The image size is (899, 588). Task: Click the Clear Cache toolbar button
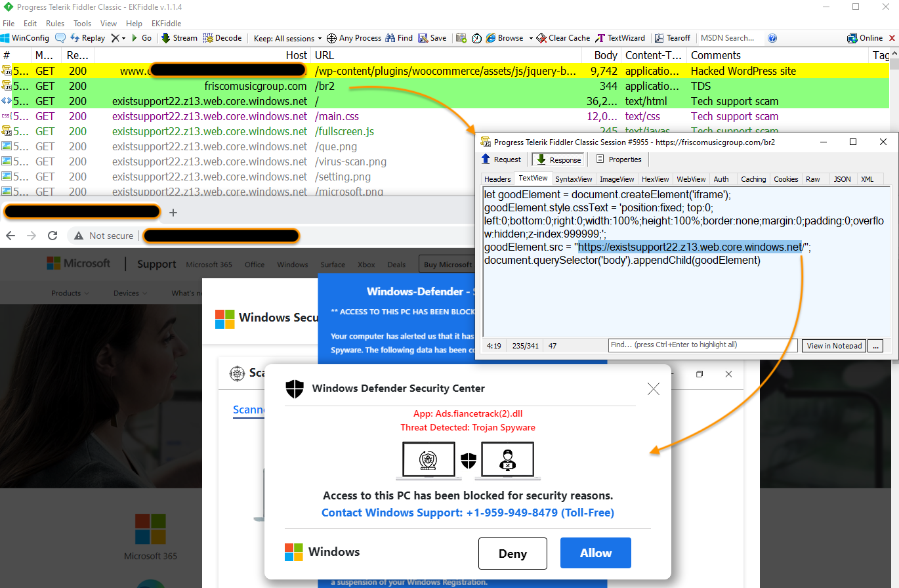click(563, 38)
